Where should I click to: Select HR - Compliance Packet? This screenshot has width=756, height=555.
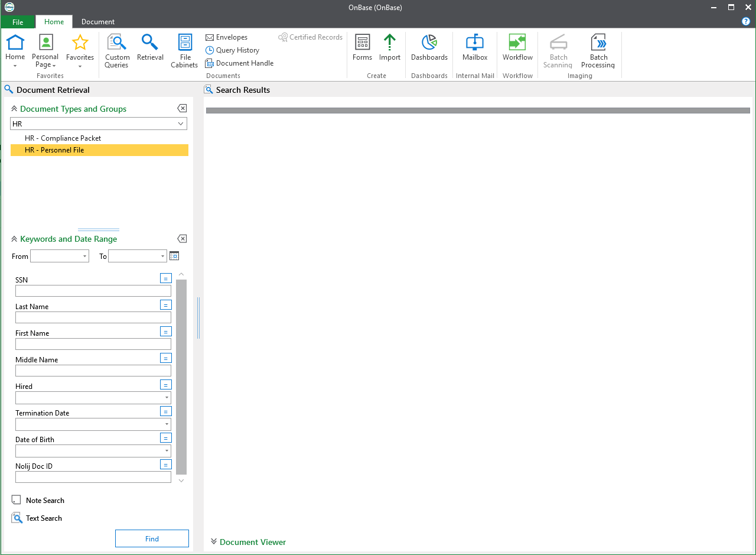point(99,138)
